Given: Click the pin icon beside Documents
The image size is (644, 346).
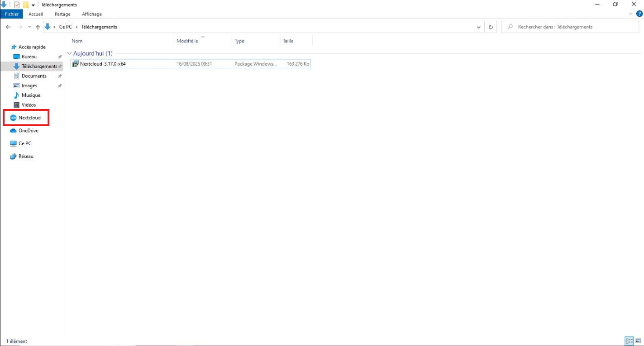Looking at the screenshot, I should pos(60,76).
